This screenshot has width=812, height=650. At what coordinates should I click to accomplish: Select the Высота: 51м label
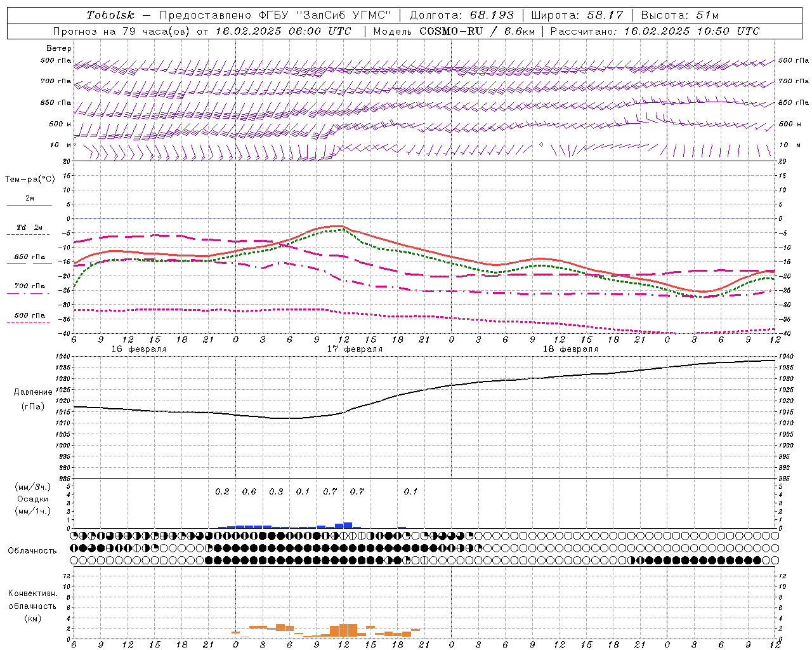(x=679, y=15)
